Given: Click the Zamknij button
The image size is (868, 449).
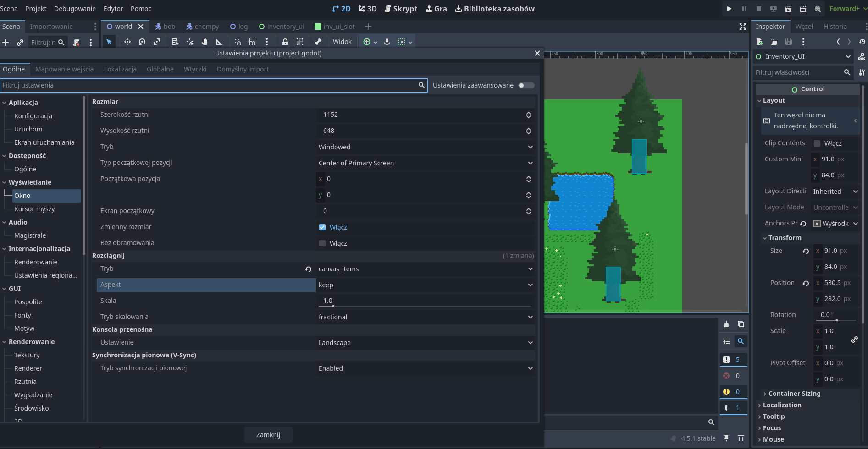Looking at the screenshot, I should [x=268, y=435].
